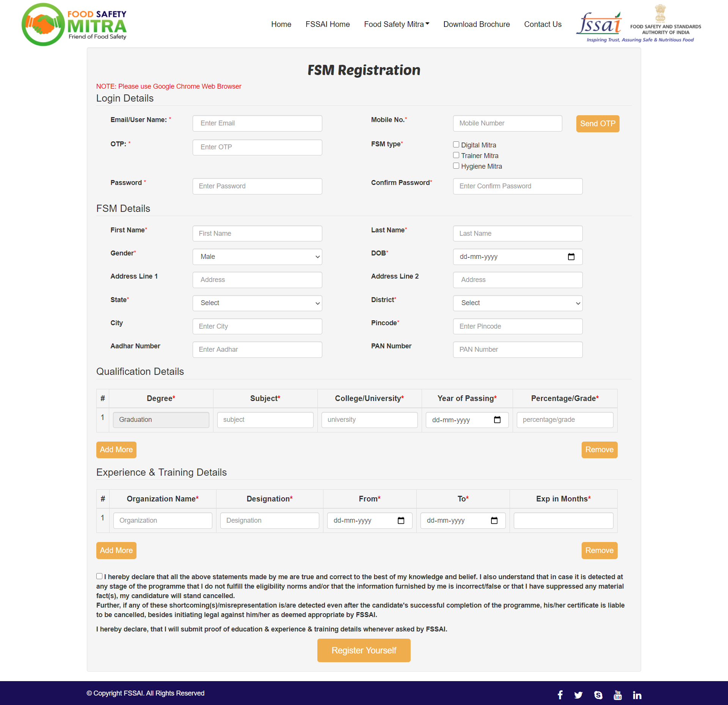
Task: Click the Register Yourself button
Action: pos(364,650)
